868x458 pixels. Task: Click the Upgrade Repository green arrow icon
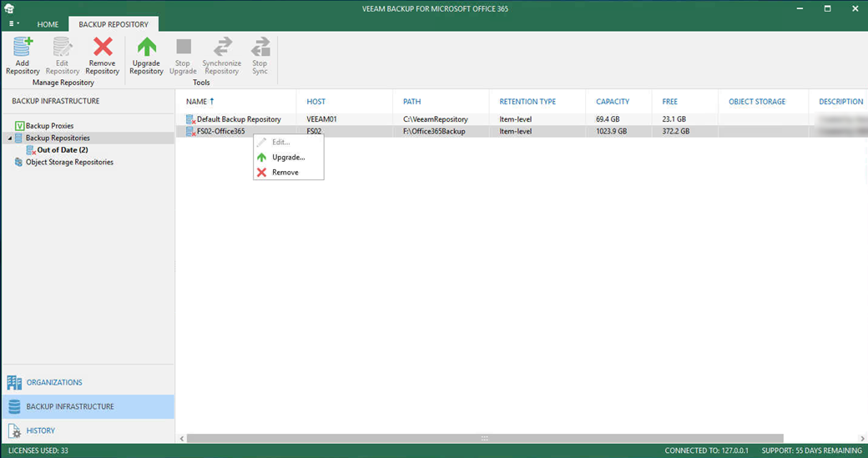[146, 47]
